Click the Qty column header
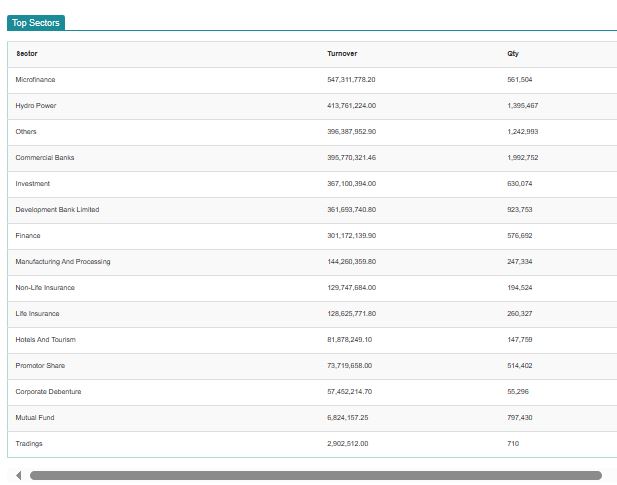 coord(513,53)
